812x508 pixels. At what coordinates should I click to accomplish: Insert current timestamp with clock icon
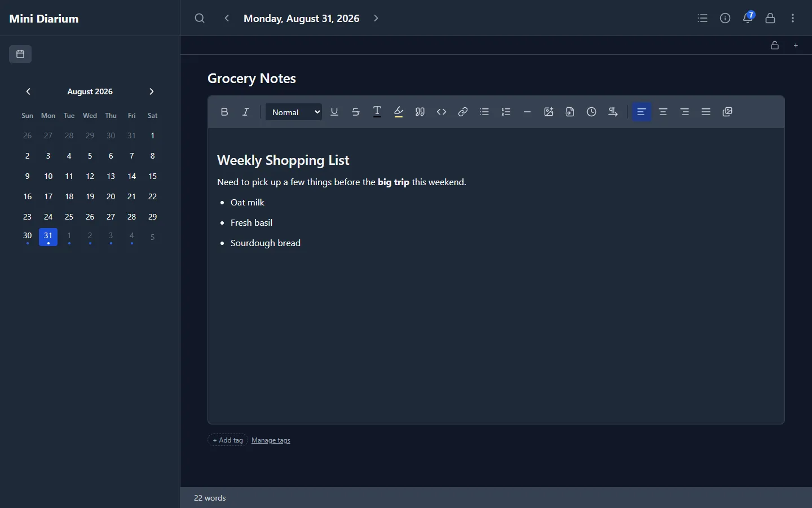(x=592, y=112)
